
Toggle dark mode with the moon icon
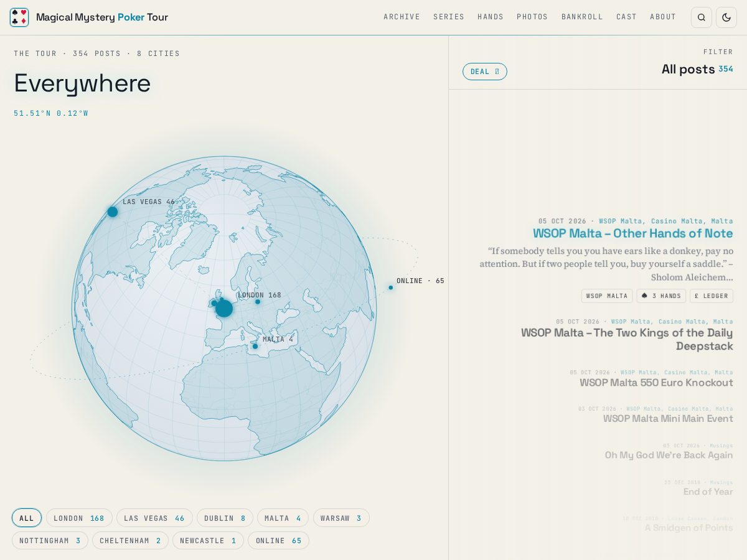coord(726,17)
